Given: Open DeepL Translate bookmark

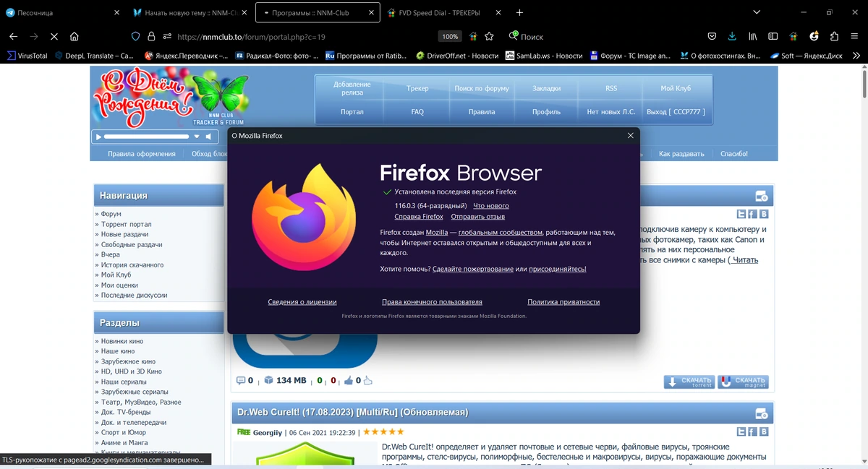Looking at the screenshot, I should pyautogui.click(x=94, y=55).
